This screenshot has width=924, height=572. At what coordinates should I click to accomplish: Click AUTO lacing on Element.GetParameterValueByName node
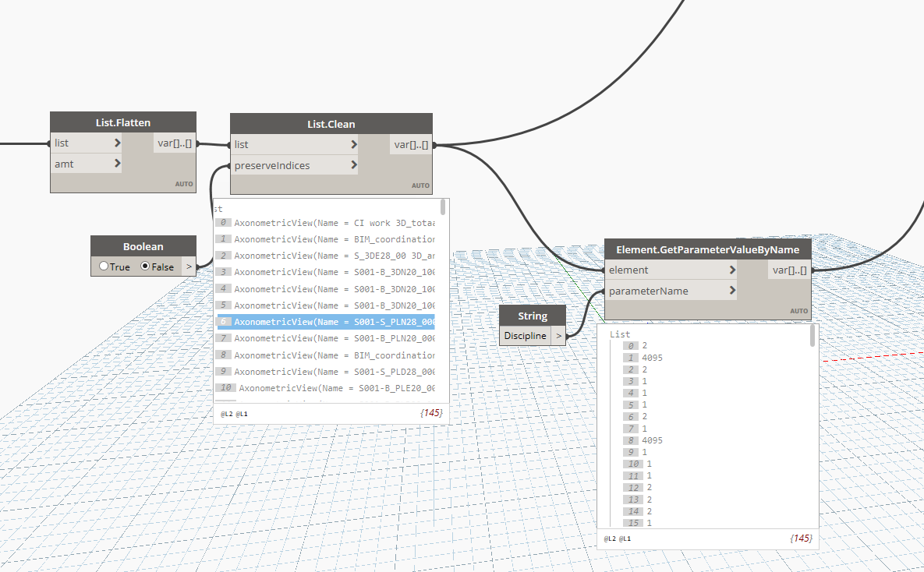(799, 311)
